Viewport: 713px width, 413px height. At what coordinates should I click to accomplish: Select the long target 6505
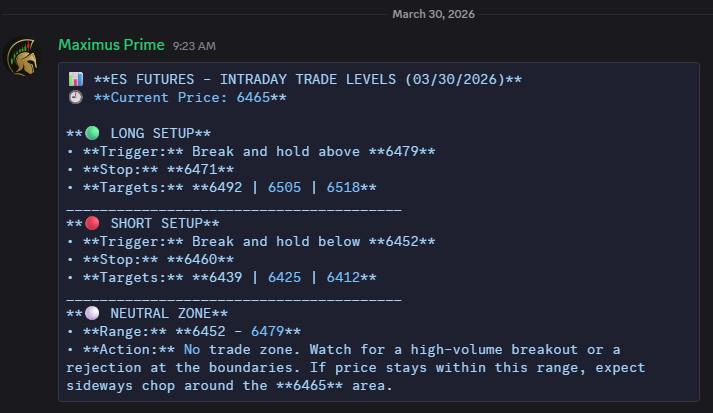pos(284,187)
